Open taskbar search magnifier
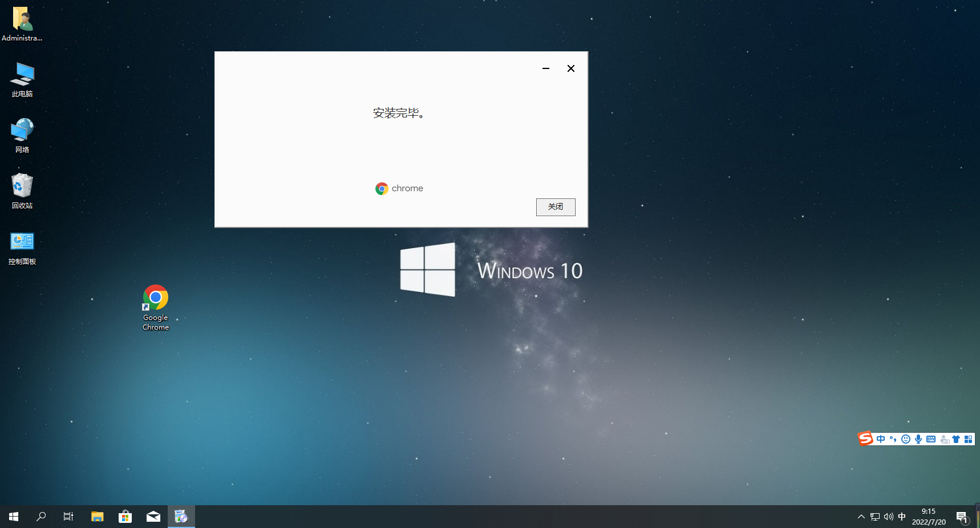980x528 pixels. tap(41, 517)
